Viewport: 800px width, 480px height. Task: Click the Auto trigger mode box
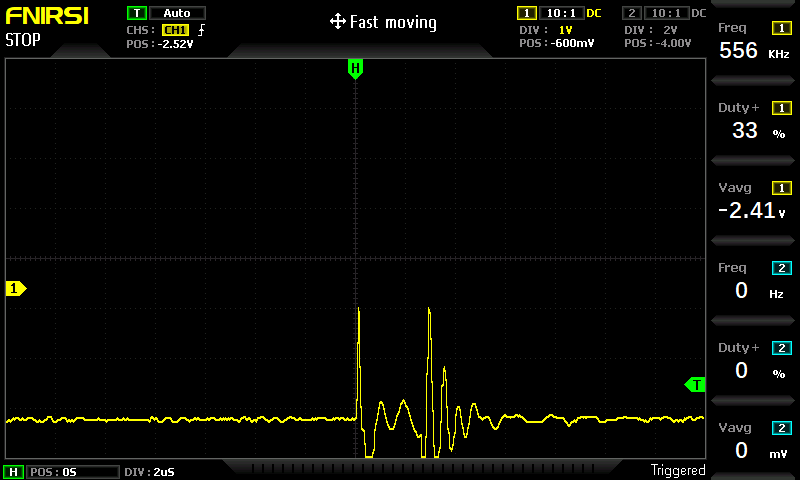177,13
